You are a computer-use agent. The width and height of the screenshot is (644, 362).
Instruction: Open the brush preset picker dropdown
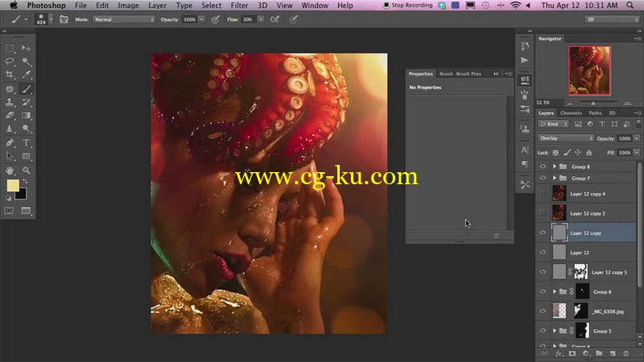pyautogui.click(x=51, y=19)
